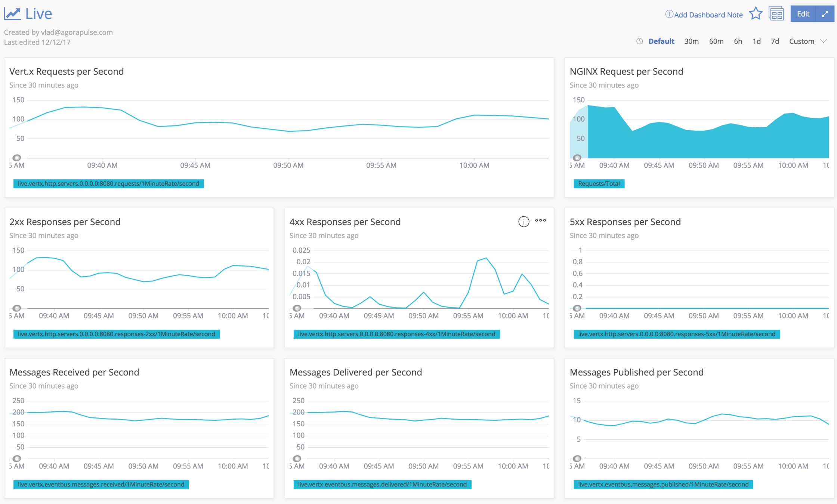
Task: Click the clock icon beside Default
Action: point(639,41)
